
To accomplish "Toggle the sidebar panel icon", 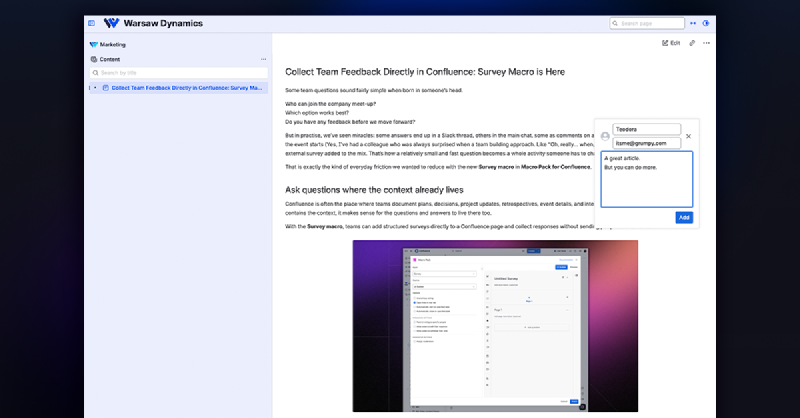I will tap(91, 23).
